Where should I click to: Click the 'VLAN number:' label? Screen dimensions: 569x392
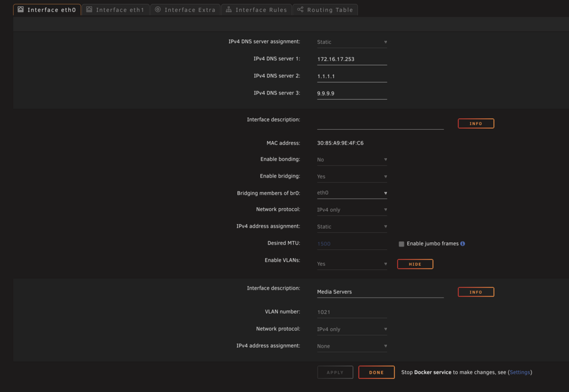[x=283, y=312]
